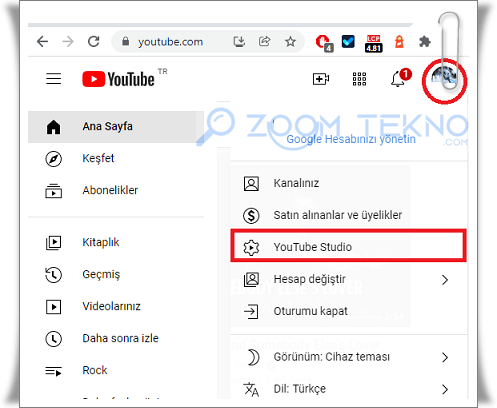Screen dimensions: 497x408
Task: Click the dollar icon beside Satın alınanlar
Action: 251,215
